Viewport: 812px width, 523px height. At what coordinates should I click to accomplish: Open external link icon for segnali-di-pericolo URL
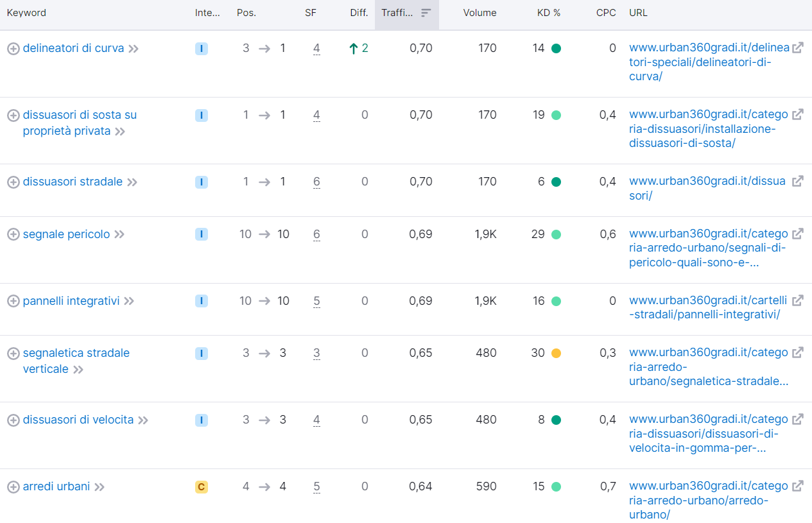[798, 234]
